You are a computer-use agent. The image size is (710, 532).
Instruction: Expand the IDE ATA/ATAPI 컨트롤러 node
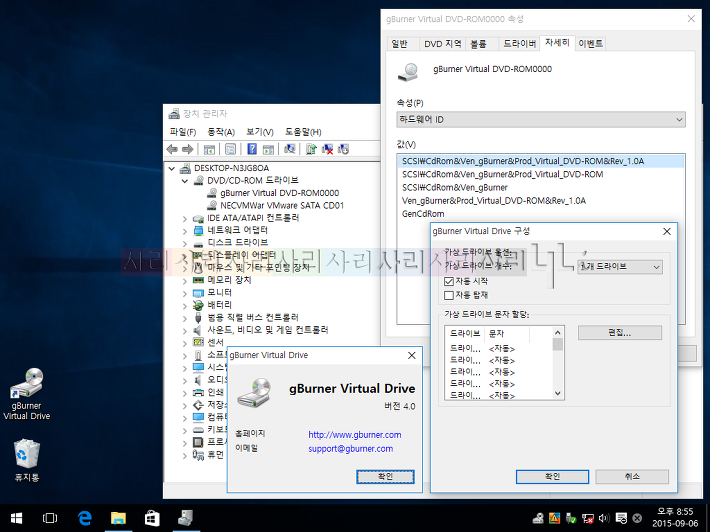pyautogui.click(x=185, y=219)
